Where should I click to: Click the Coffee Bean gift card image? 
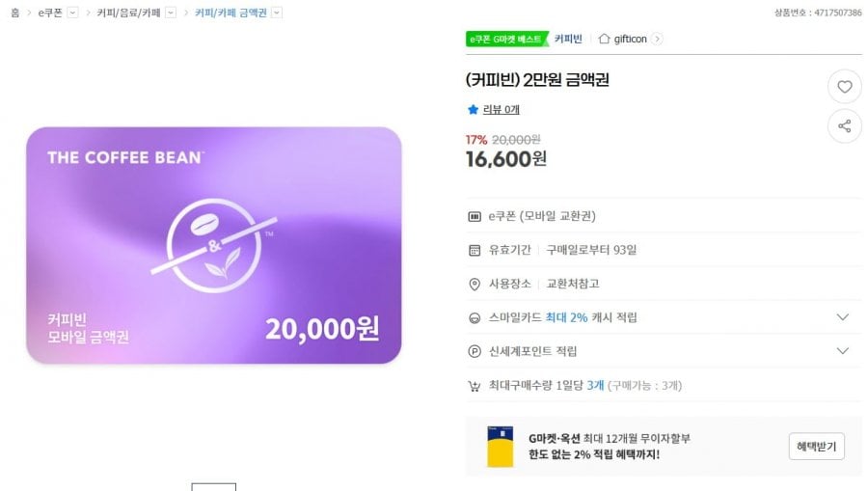tap(213, 245)
